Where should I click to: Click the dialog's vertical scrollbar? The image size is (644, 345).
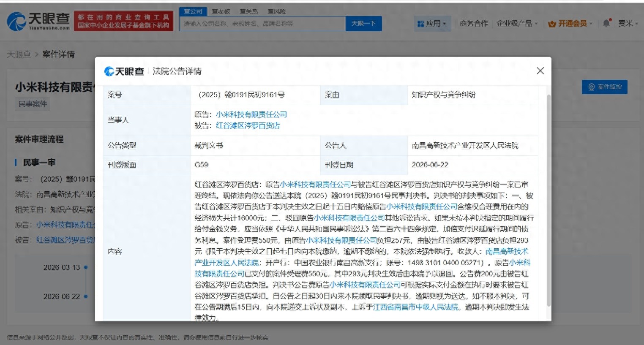[x=548, y=200]
